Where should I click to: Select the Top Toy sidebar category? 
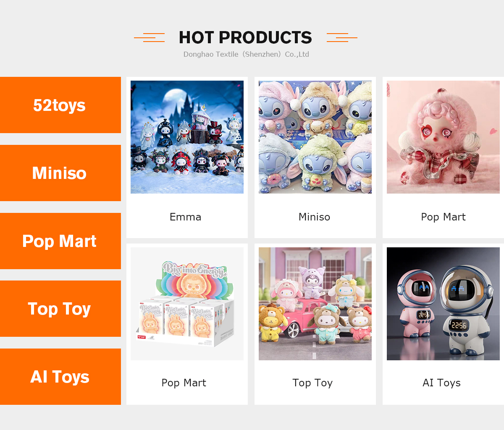pyautogui.click(x=60, y=309)
